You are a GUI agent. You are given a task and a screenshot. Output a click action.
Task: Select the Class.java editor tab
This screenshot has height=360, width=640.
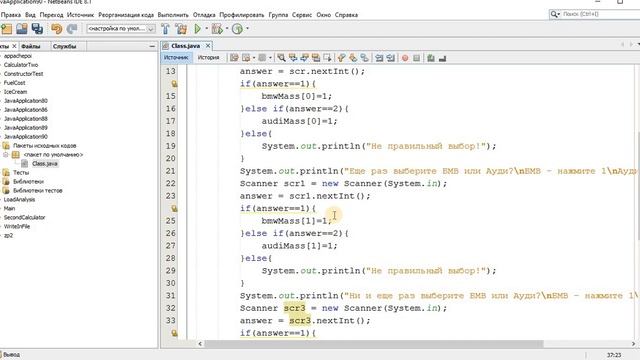[x=185, y=46]
